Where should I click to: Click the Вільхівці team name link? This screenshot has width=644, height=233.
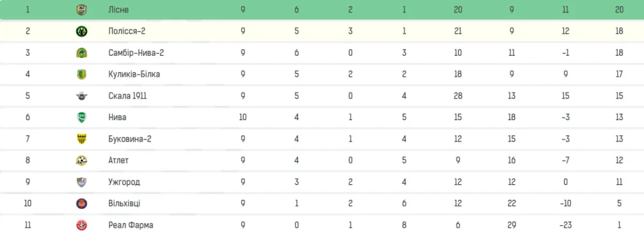[125, 203]
